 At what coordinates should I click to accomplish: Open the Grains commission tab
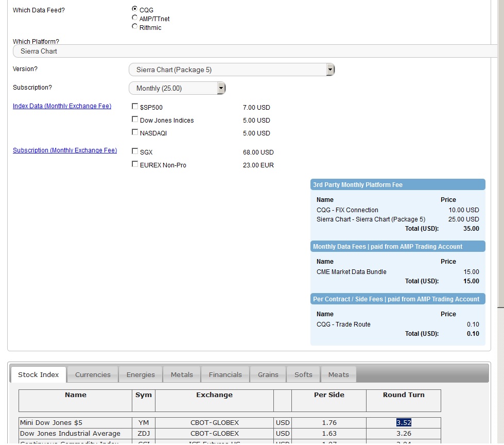click(268, 374)
